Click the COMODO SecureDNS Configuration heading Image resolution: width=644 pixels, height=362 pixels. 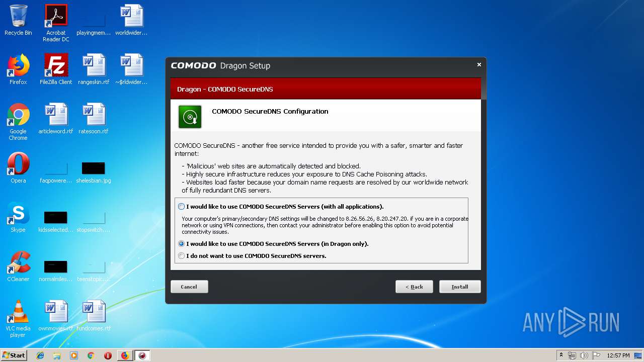(270, 112)
